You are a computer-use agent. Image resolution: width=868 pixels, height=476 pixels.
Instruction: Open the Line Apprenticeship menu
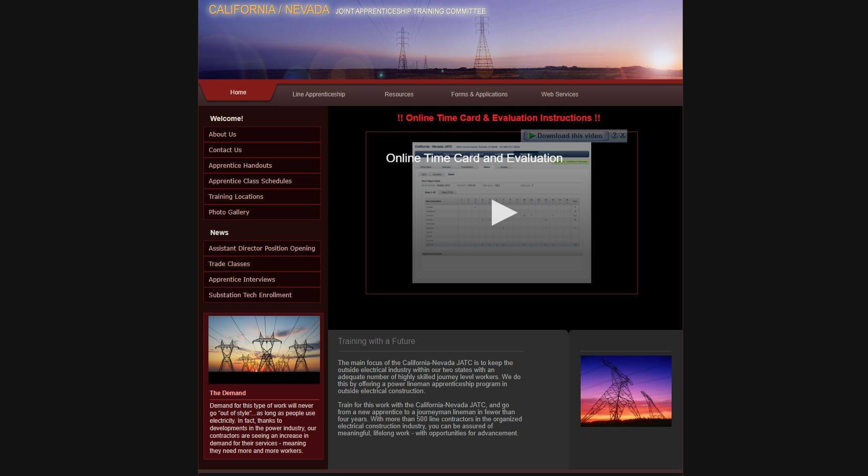(x=318, y=94)
